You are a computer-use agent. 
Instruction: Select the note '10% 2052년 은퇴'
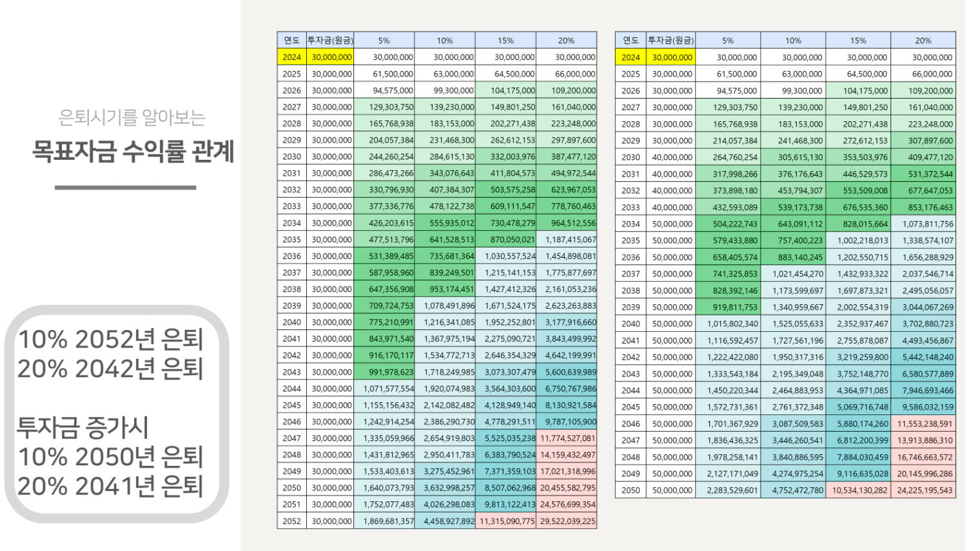pyautogui.click(x=111, y=339)
